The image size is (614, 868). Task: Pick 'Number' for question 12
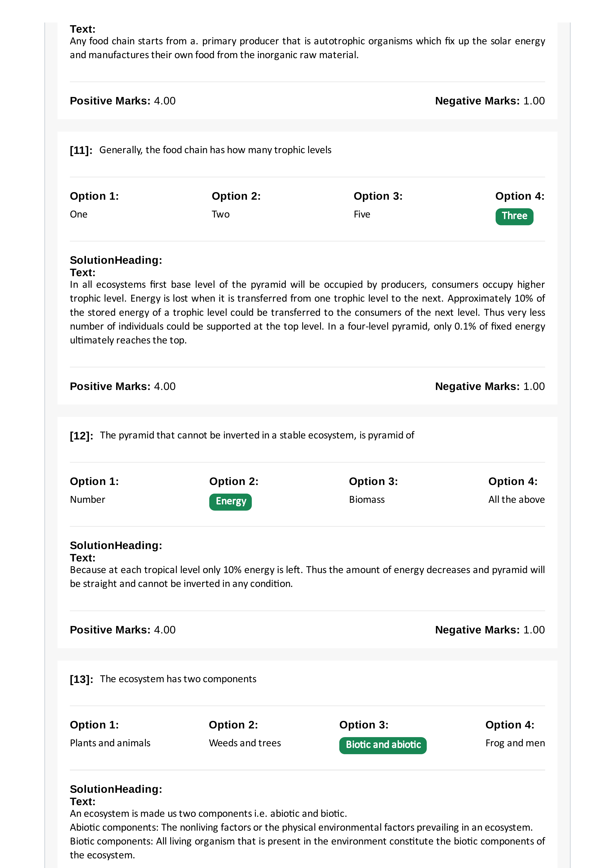click(87, 499)
